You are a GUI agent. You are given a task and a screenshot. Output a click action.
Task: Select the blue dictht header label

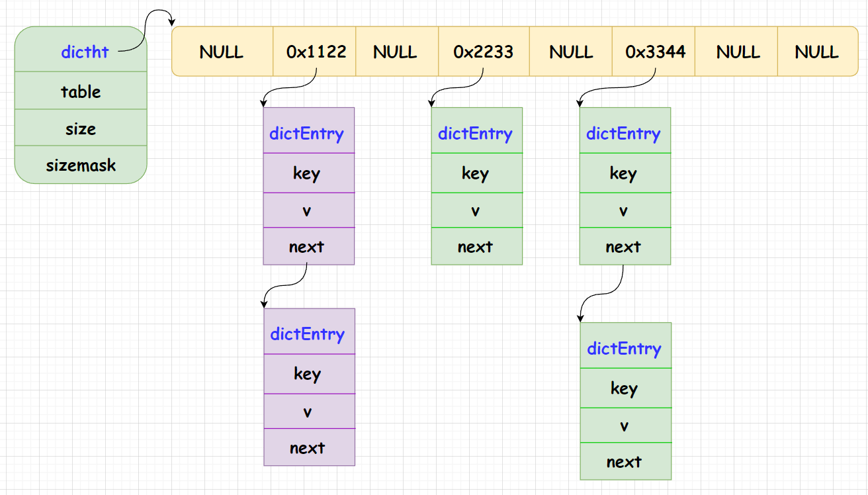pyautogui.click(x=85, y=52)
